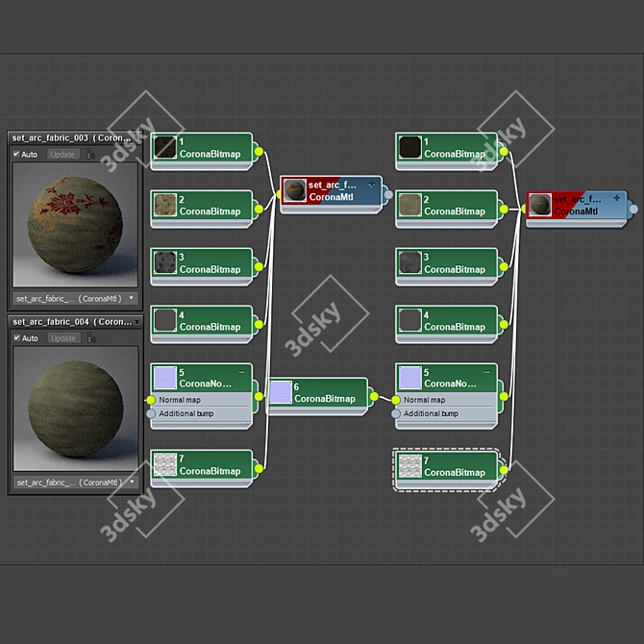
Task: Click output socket of left-group node 1 CoronaBitmap
Action: pyautogui.click(x=259, y=152)
